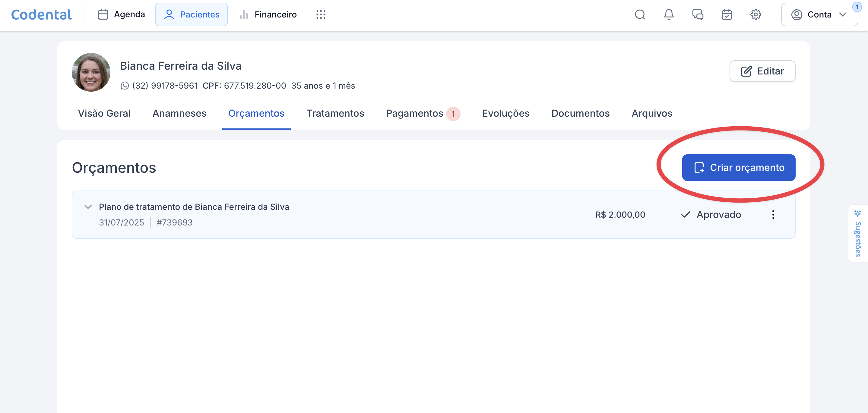
Task: Open the apps grid menu icon
Action: click(x=320, y=14)
